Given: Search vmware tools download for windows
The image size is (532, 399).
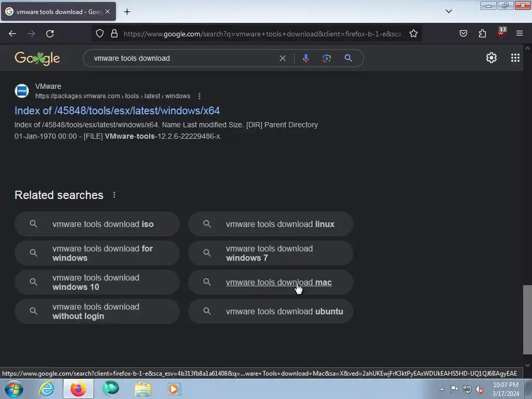Looking at the screenshot, I should (97, 253).
